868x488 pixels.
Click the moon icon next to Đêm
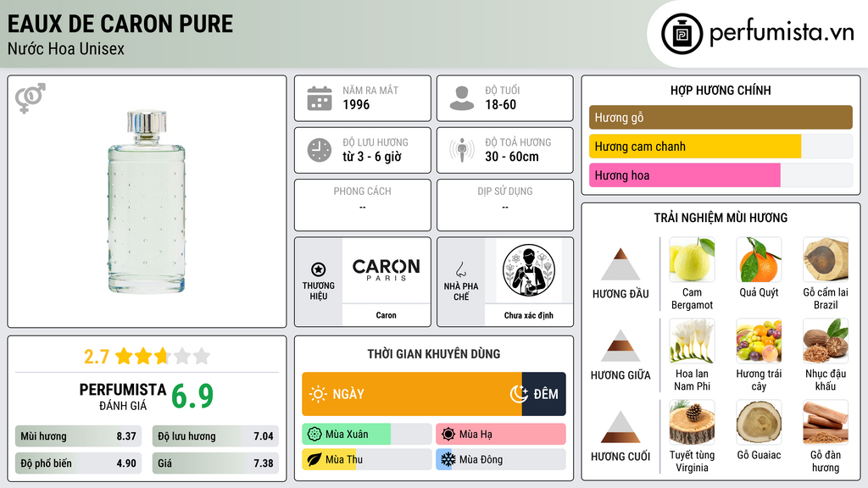(519, 394)
